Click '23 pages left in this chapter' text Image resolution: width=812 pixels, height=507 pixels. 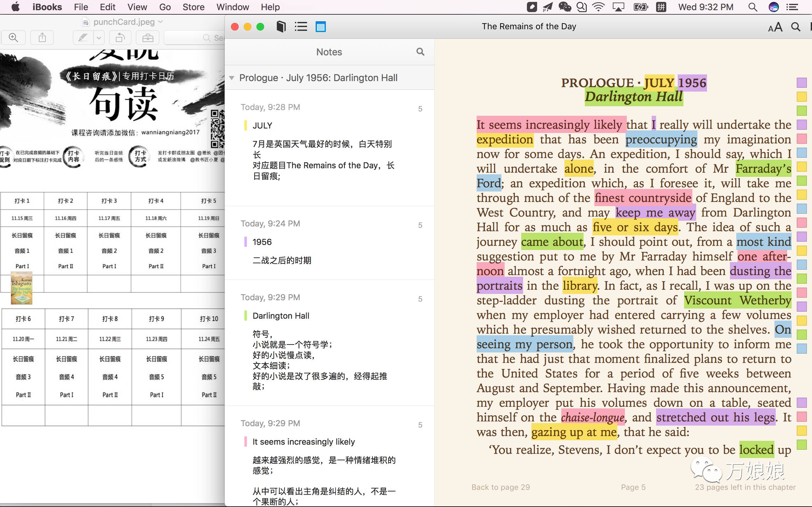[x=745, y=487]
